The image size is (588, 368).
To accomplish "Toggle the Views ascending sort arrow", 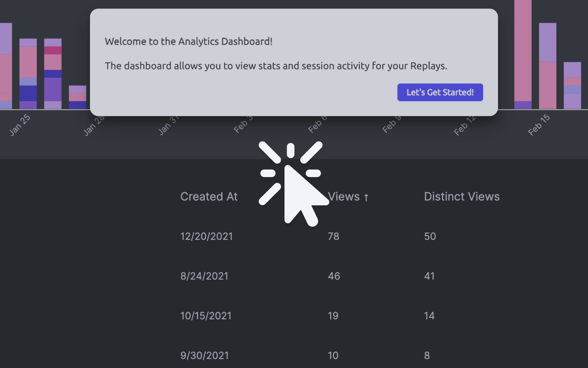I will click(366, 198).
